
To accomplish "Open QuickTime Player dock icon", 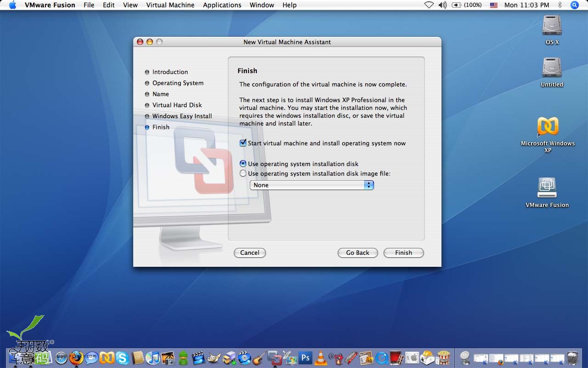I will (x=382, y=357).
